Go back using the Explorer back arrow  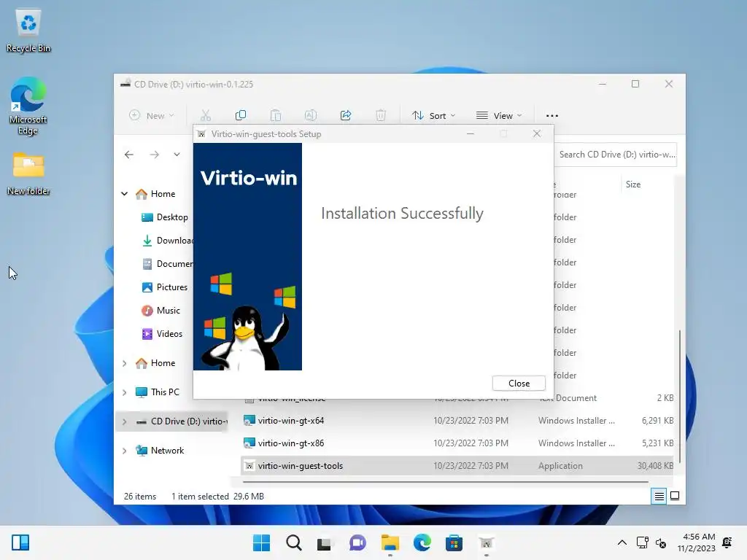pyautogui.click(x=129, y=155)
